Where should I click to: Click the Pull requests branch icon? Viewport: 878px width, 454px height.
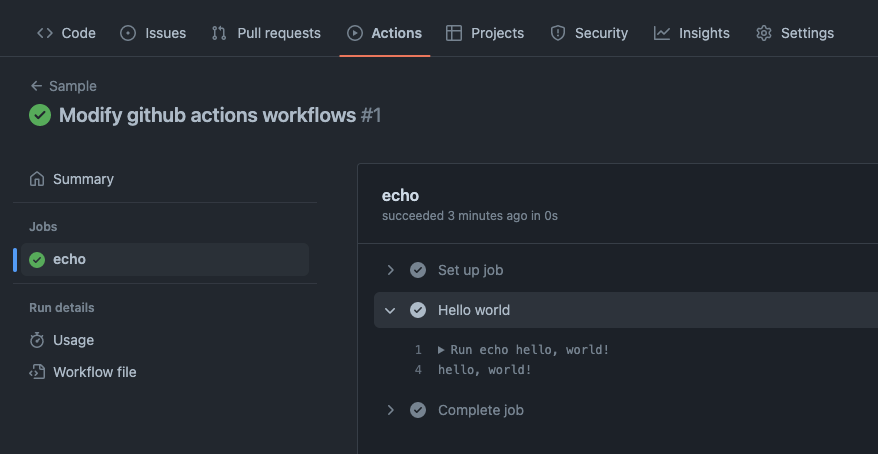[219, 33]
